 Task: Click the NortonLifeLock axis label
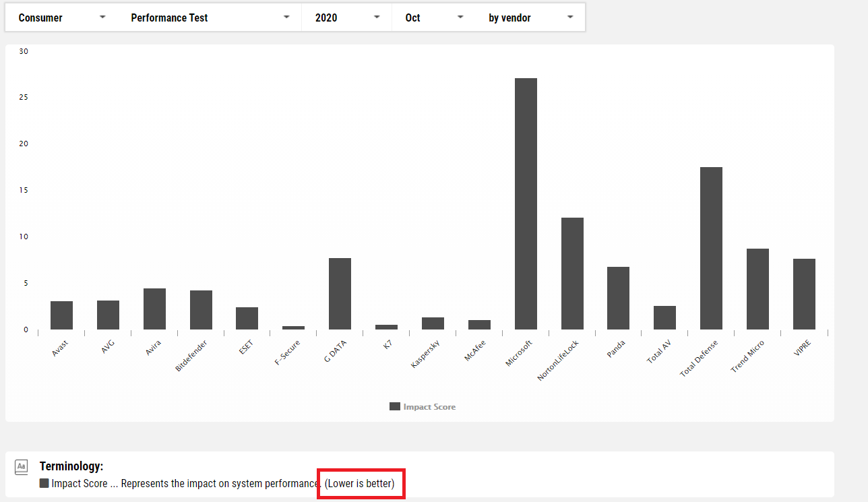click(559, 360)
